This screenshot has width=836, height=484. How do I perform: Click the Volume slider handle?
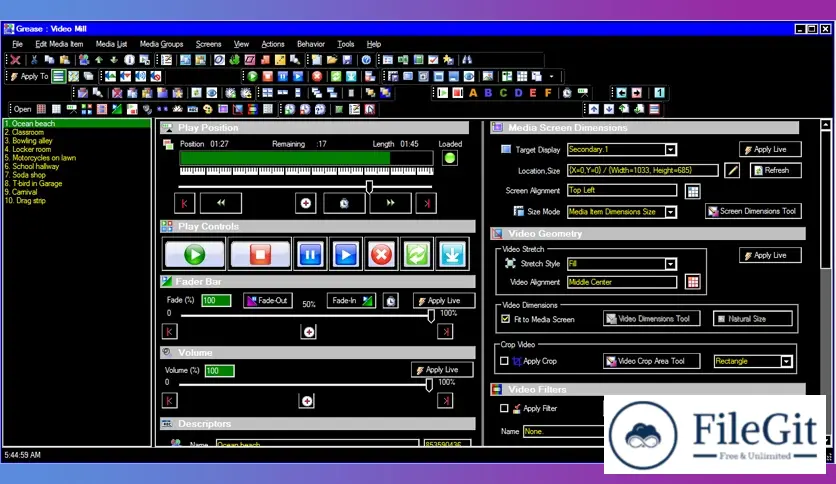pyautogui.click(x=429, y=385)
